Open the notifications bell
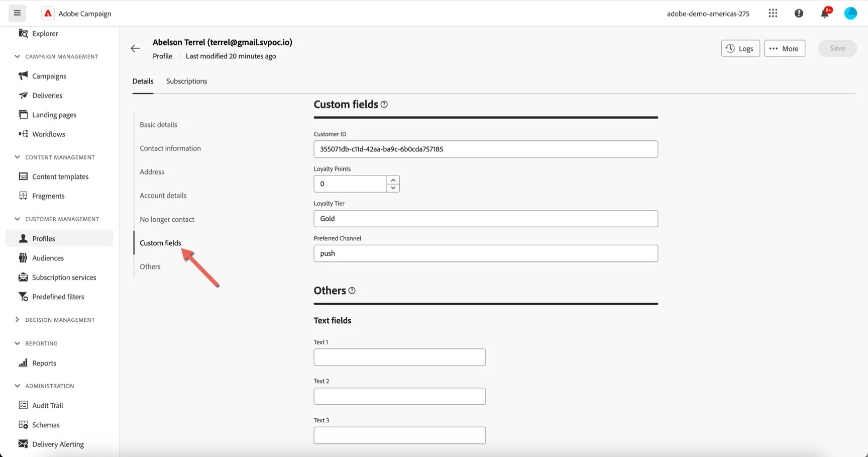Screen dimensions: 868x457 coord(825,14)
